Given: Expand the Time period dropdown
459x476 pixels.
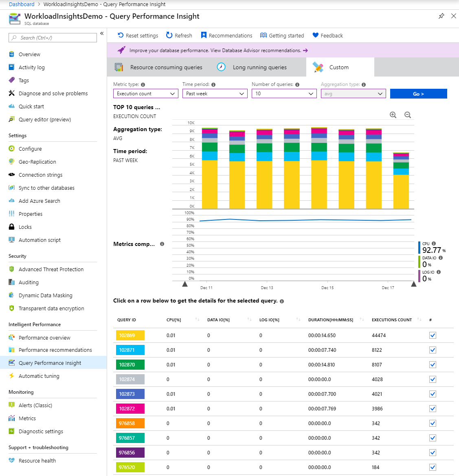Looking at the screenshot, I should (215, 94).
